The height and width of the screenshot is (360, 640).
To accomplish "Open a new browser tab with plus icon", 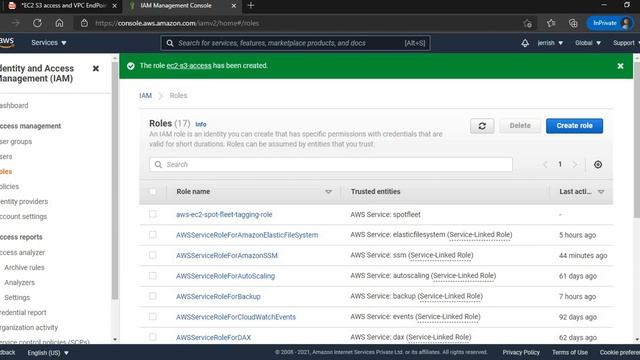I will (251, 6).
